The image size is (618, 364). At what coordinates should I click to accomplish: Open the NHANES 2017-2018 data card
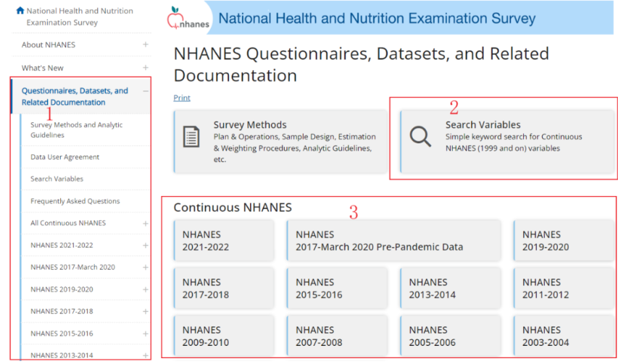[x=224, y=288]
